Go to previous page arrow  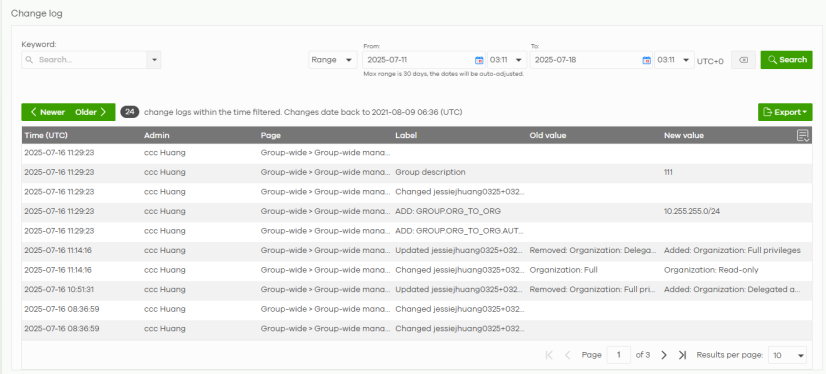pos(567,355)
